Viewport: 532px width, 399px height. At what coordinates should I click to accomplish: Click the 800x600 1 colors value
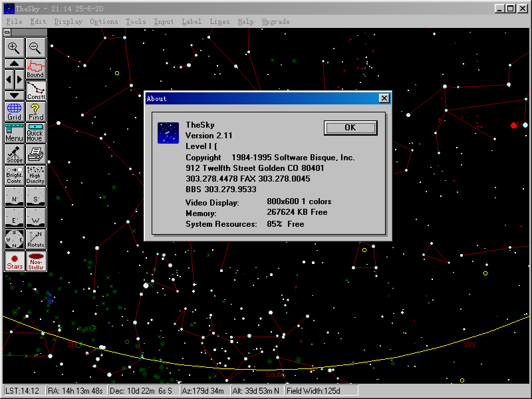(299, 201)
